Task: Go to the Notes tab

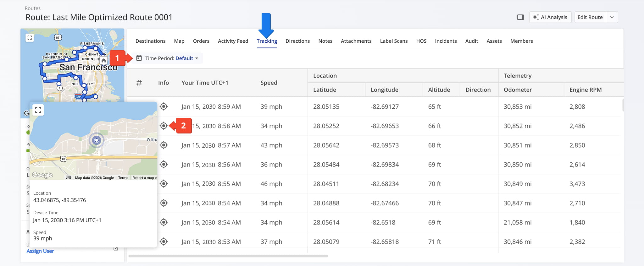Action: coord(325,41)
